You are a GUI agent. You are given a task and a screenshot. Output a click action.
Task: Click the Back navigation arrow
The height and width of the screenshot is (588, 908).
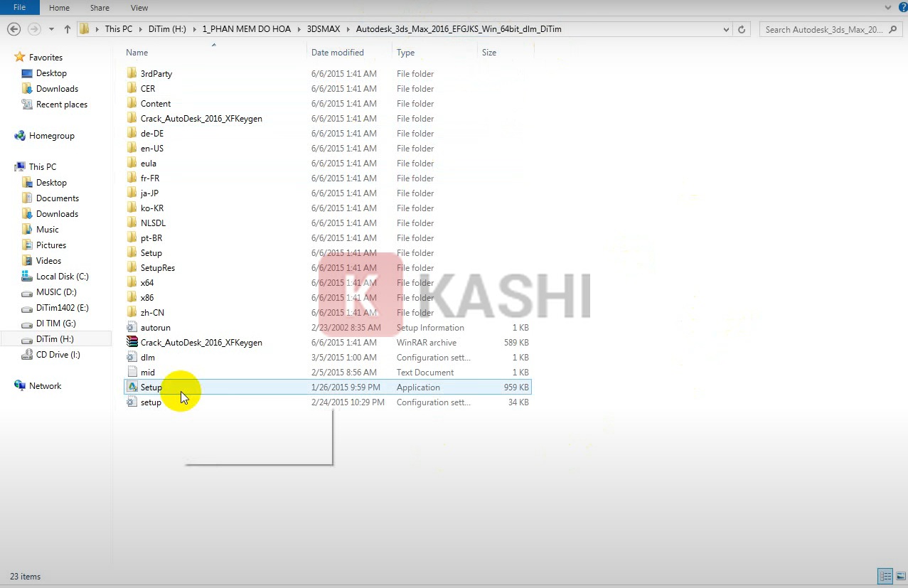[x=14, y=28]
